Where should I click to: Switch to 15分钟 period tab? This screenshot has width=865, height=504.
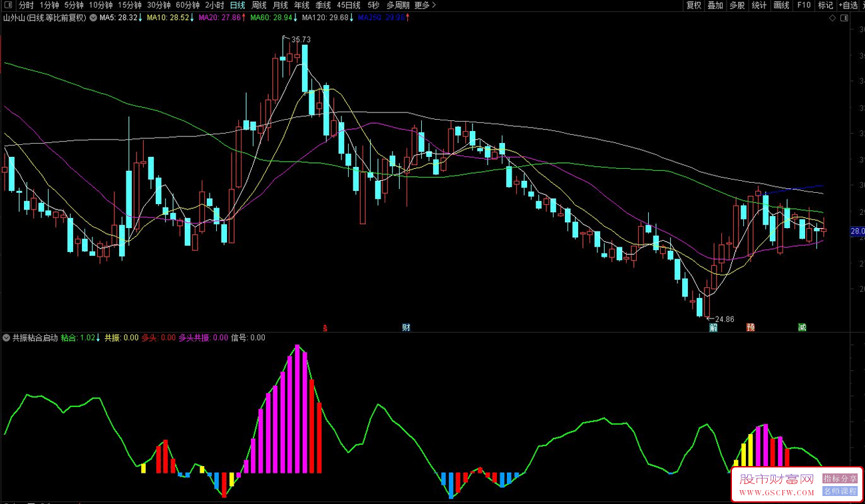click(130, 5)
